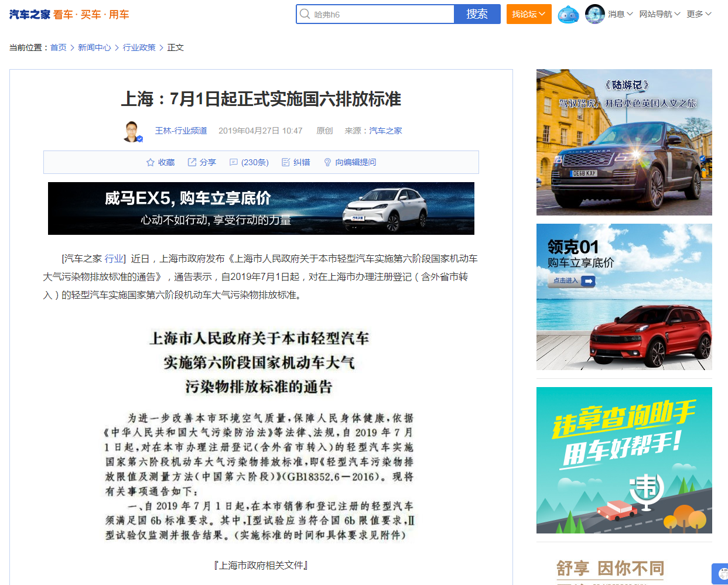Image resolution: width=728 pixels, height=585 pixels.
Task: Click the floating helper icon at bottom right
Action: [720, 574]
